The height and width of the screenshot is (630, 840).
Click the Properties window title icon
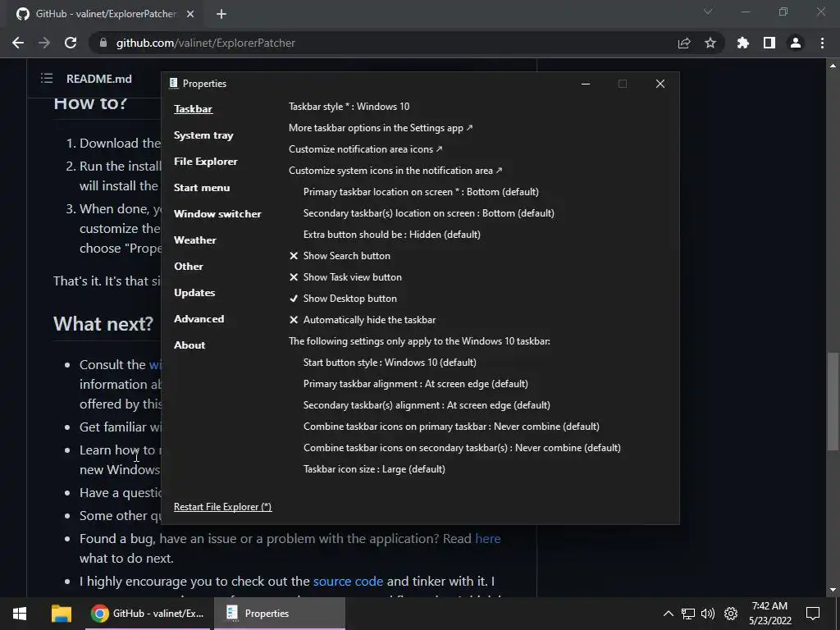(x=174, y=83)
